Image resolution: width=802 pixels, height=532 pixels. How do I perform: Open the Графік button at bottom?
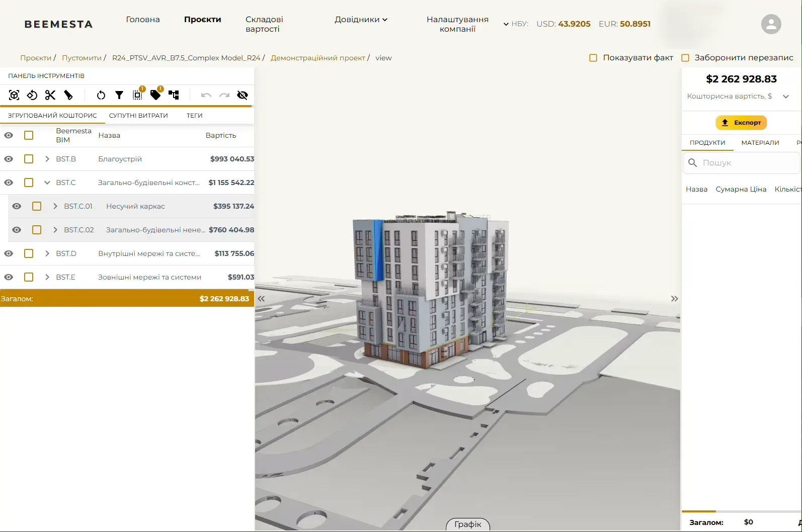tap(468, 524)
